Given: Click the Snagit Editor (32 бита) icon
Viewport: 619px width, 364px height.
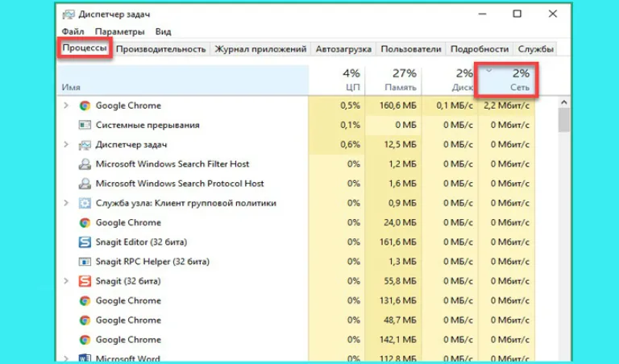Looking at the screenshot, I should coord(85,242).
